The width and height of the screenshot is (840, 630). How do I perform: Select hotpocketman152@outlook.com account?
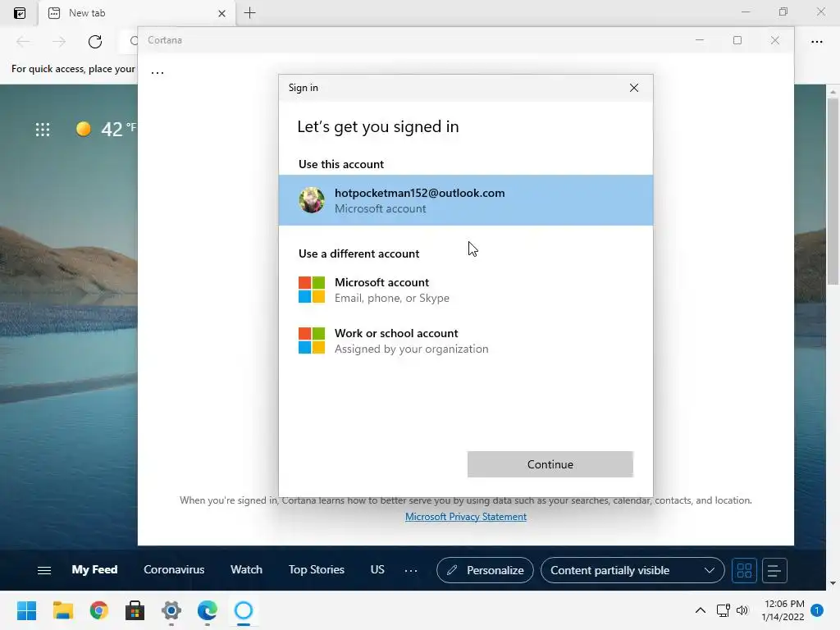tap(466, 200)
